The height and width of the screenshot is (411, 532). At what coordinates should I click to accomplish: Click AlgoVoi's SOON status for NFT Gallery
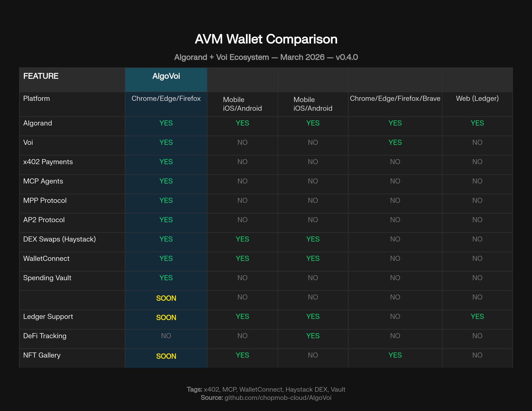coord(166,356)
